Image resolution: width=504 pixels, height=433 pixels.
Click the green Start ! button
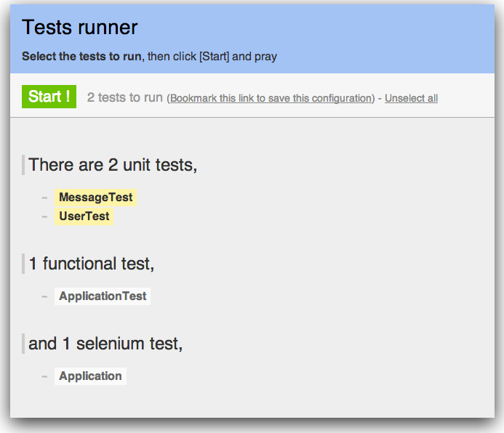[x=49, y=97]
